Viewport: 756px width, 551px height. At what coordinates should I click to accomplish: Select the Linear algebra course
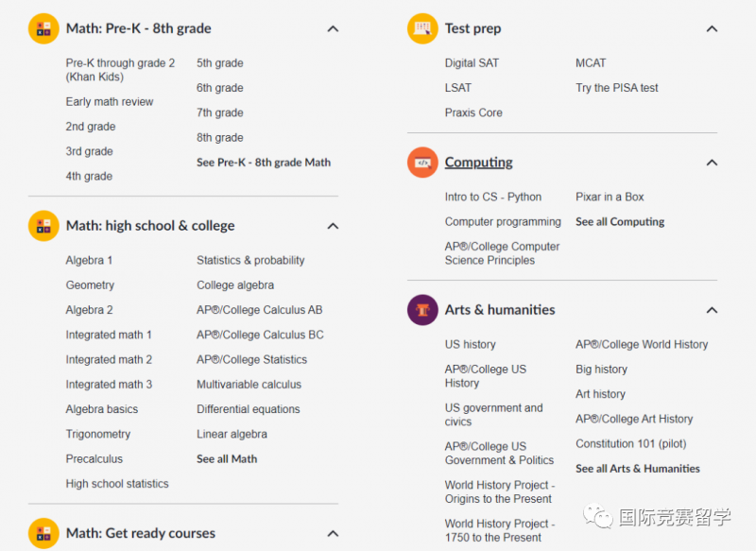point(232,434)
